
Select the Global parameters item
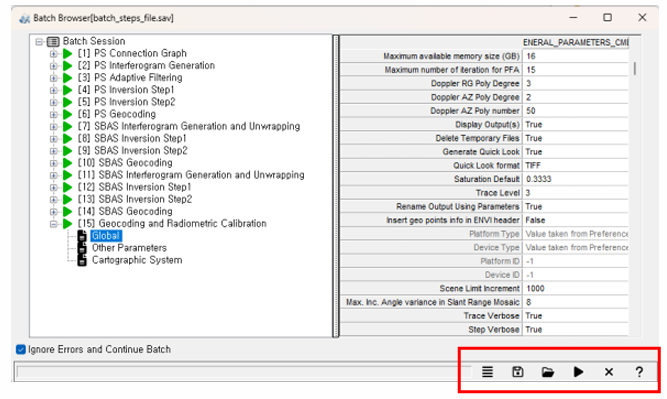pos(105,236)
